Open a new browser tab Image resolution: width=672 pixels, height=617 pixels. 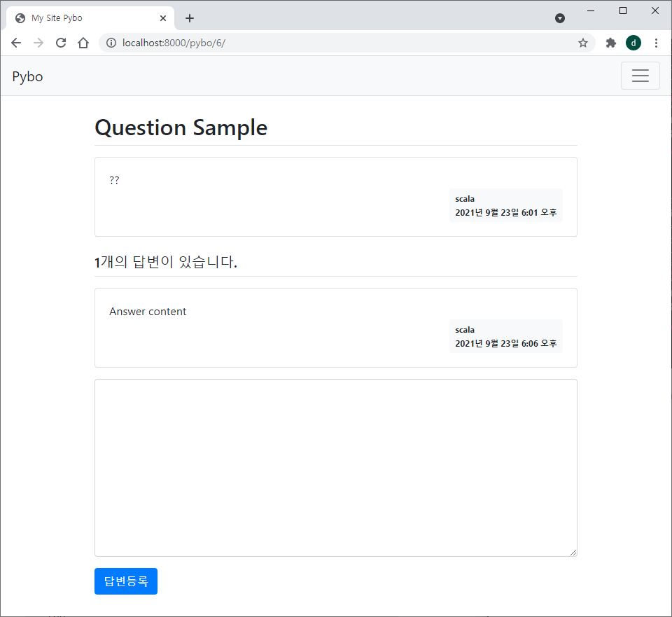[190, 18]
